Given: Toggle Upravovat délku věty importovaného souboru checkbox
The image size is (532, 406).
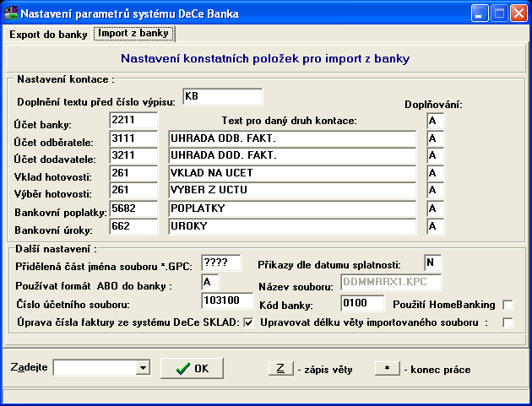Looking at the screenshot, I should [x=508, y=322].
